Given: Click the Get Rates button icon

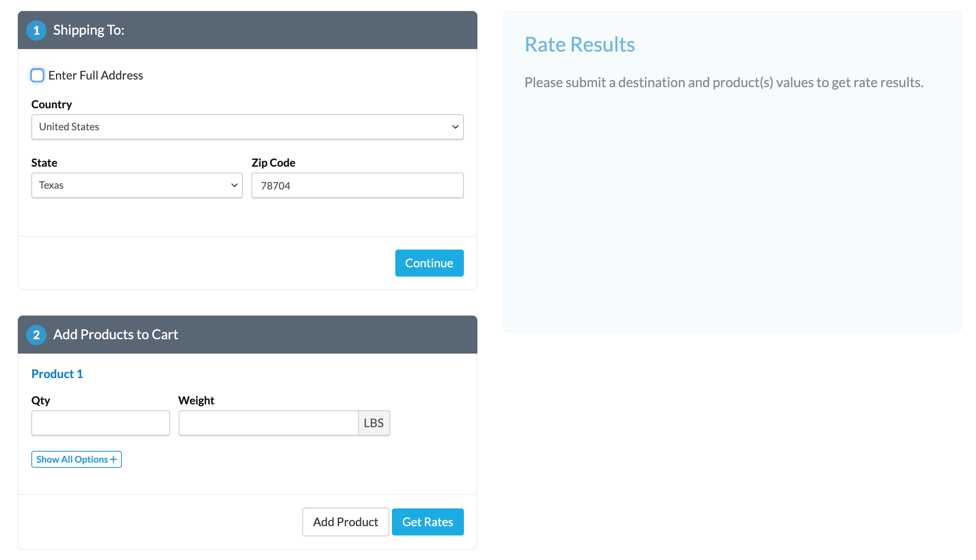Looking at the screenshot, I should click(427, 522).
